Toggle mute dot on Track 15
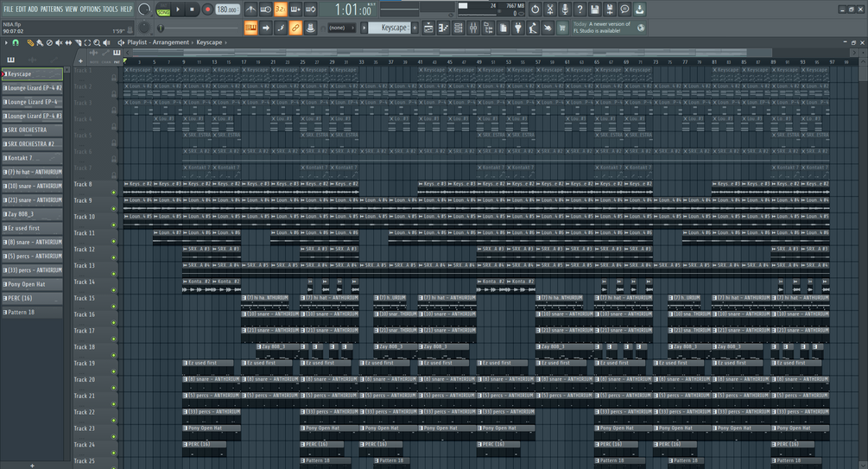The width and height of the screenshot is (868, 469). (114, 307)
